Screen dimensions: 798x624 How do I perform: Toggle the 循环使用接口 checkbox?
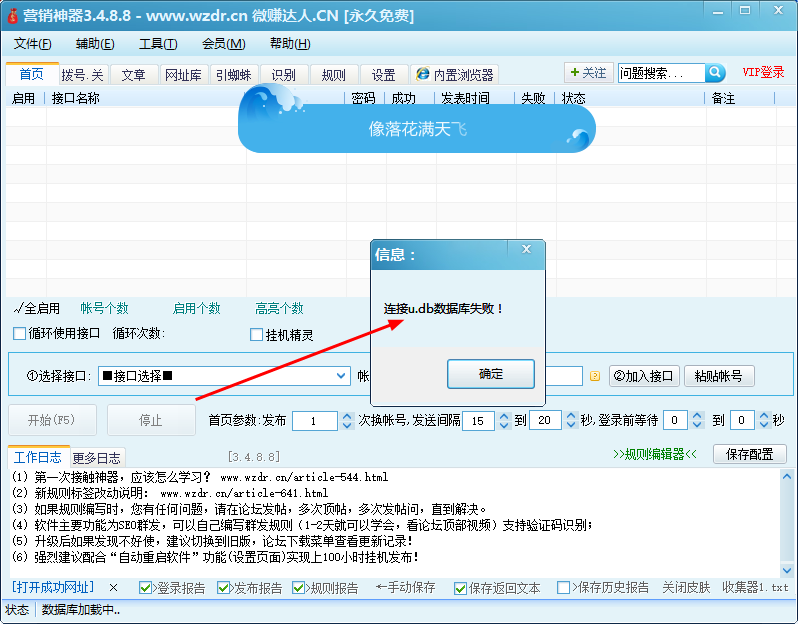click(19, 333)
